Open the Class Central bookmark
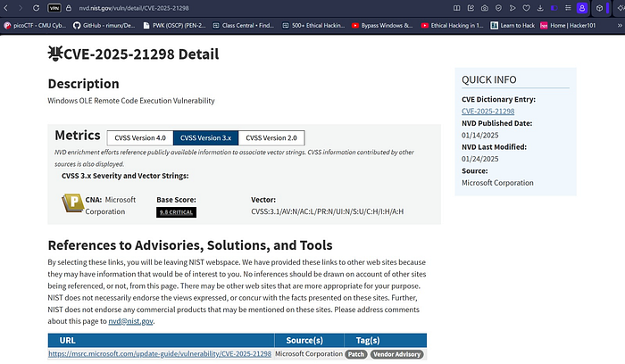The height and width of the screenshot is (364, 625). click(x=244, y=26)
